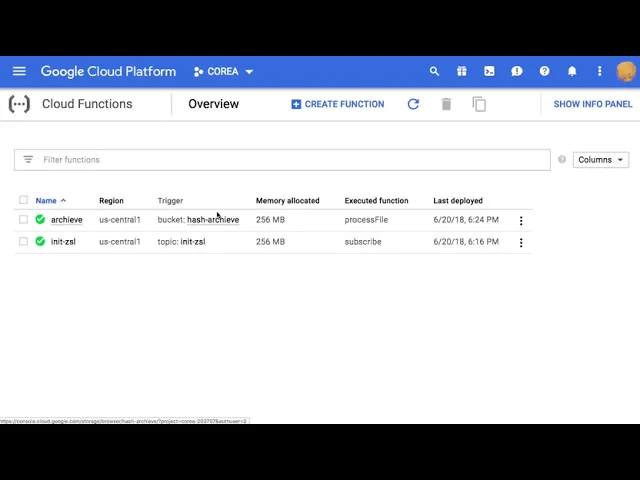
Task: Click processFile executed function cell
Action: (366, 220)
